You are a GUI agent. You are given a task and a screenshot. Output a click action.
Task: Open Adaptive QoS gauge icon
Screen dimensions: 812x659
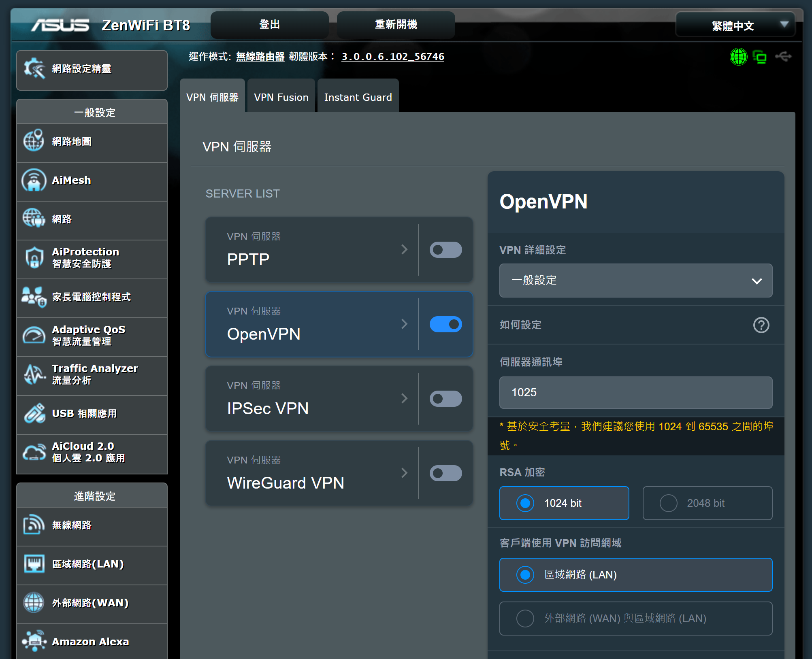coord(34,335)
